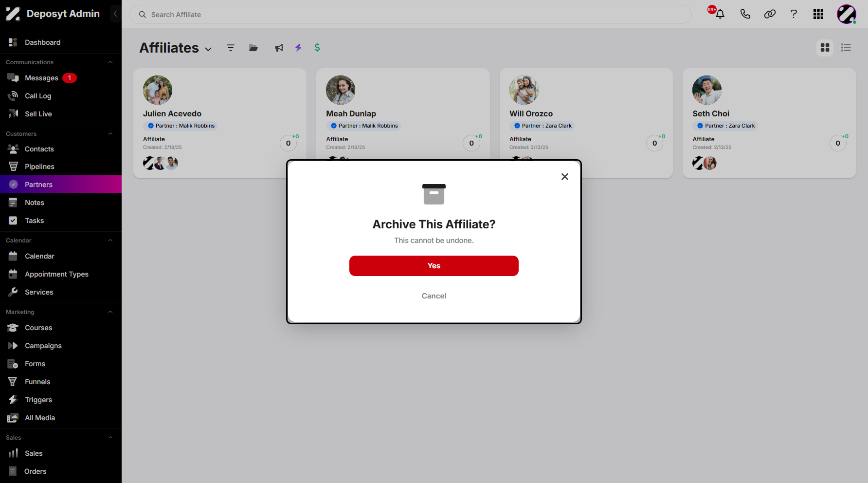Screen dimensions: 868x483
Task: Open the user profile avatar menu
Action: [847, 14]
